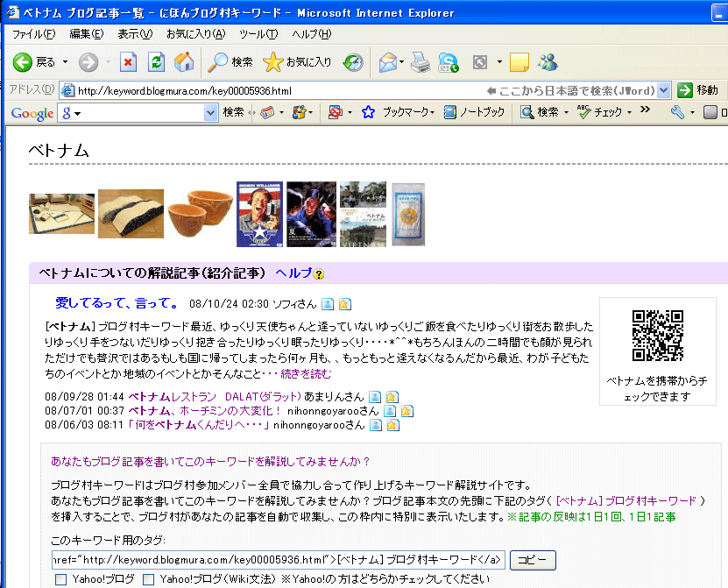
Task: Open 「何をベトナムくんだりへ・・・」 link
Action: click(x=198, y=425)
